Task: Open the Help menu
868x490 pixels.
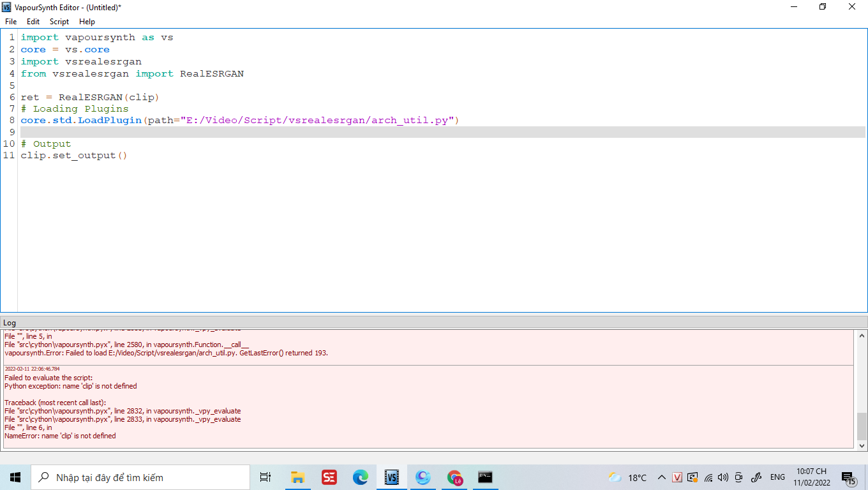Action: coord(87,22)
